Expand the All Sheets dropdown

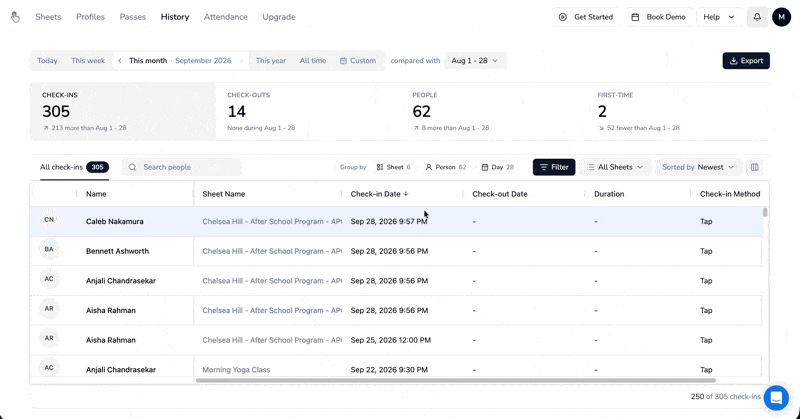point(615,167)
